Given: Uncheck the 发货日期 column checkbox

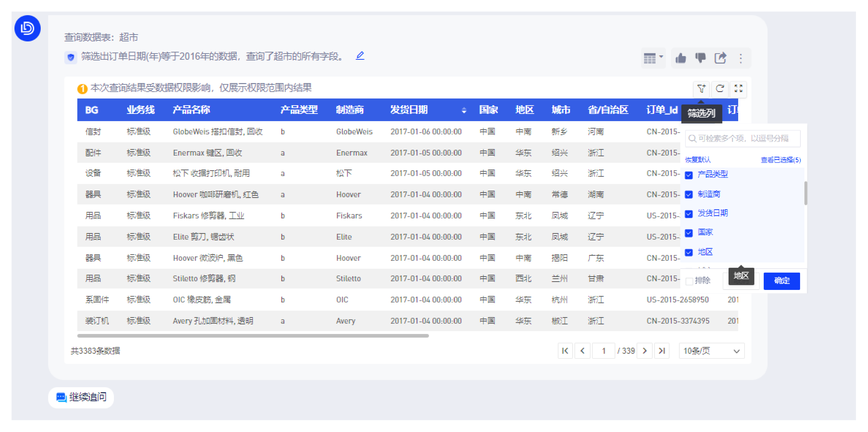Looking at the screenshot, I should click(x=689, y=214).
